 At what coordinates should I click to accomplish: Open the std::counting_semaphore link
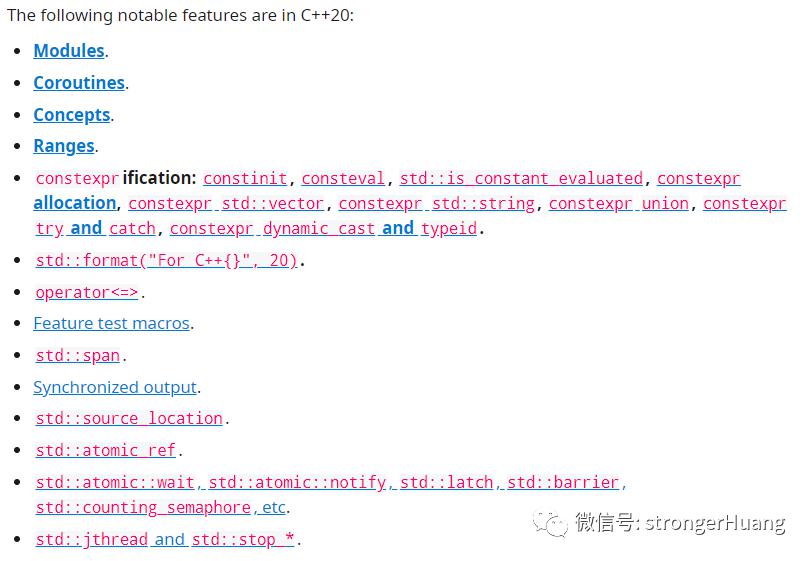pos(143,507)
